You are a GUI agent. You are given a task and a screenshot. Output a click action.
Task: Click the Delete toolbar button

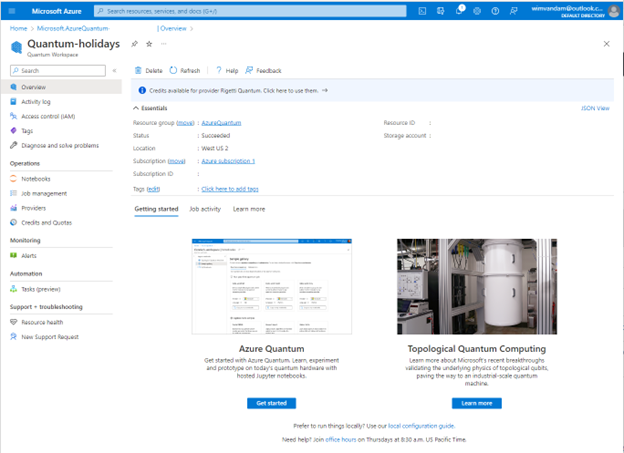[149, 71]
